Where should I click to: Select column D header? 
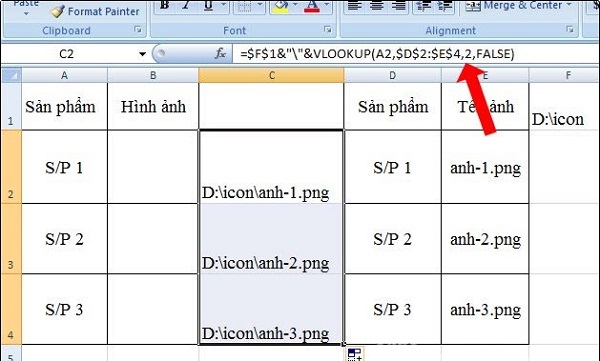pos(392,75)
